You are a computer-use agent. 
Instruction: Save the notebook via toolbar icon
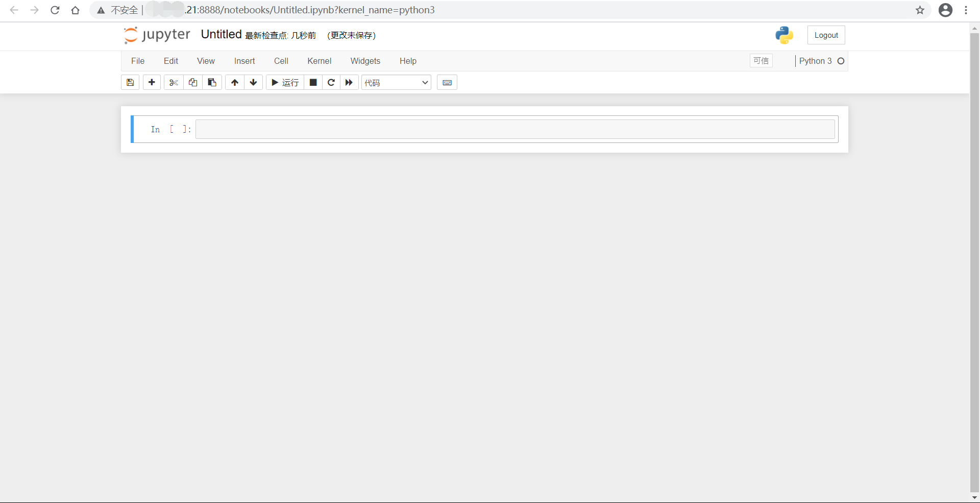130,82
